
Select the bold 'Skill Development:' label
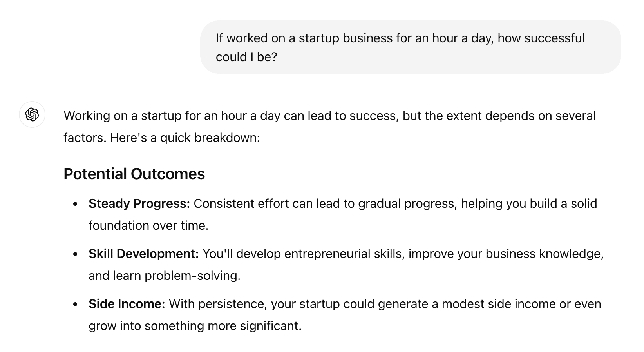[x=144, y=254]
